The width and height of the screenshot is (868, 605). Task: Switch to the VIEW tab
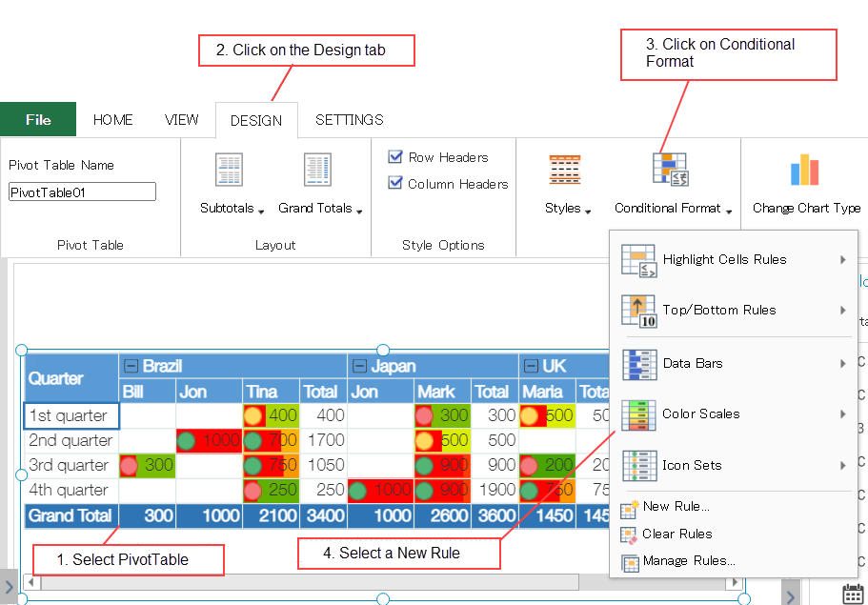pyautogui.click(x=182, y=120)
